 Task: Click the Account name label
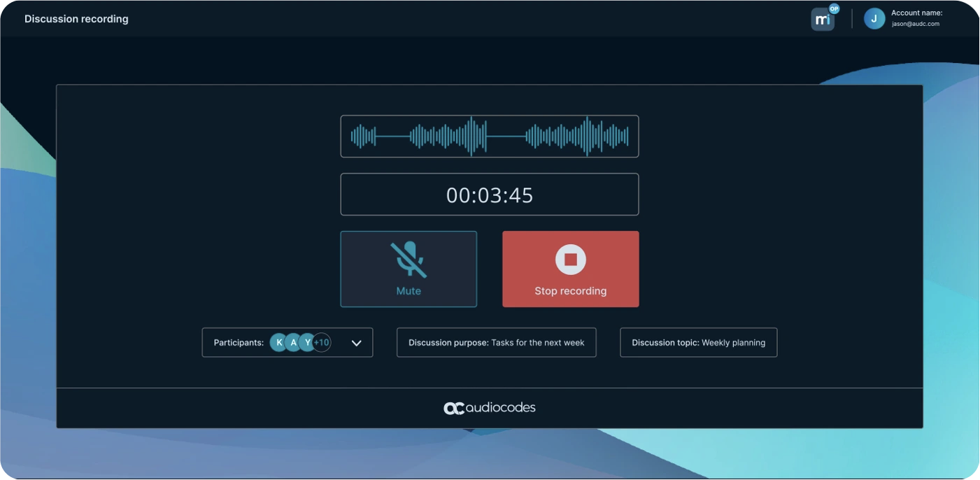pos(916,13)
